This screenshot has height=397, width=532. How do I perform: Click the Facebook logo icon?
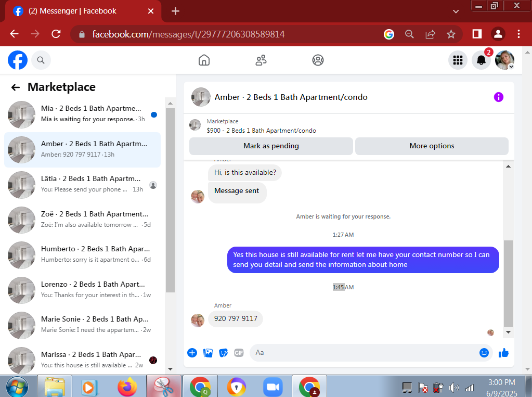point(18,60)
